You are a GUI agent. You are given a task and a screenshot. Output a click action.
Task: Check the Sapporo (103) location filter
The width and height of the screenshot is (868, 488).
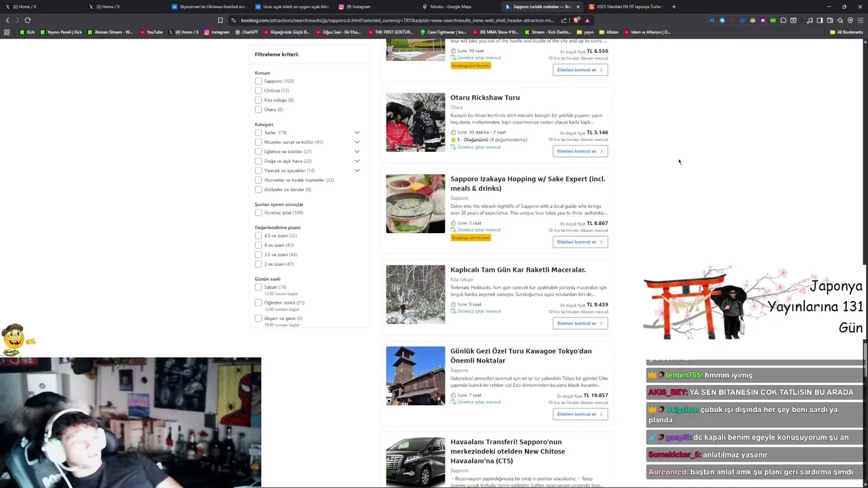[x=258, y=81]
